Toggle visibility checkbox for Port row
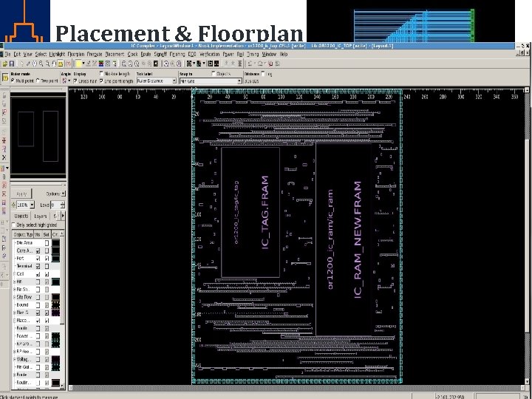Image resolution: width=532 pixels, height=399 pixels. [x=38, y=259]
